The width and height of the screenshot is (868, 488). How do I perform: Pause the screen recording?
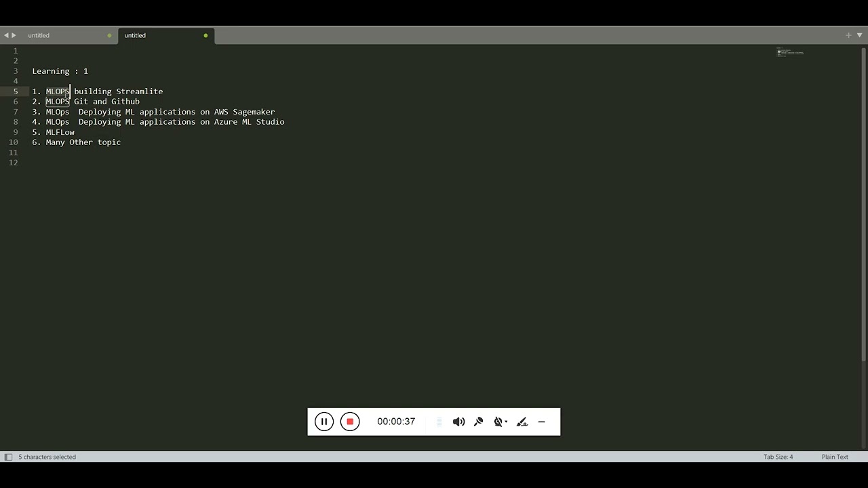click(x=324, y=422)
